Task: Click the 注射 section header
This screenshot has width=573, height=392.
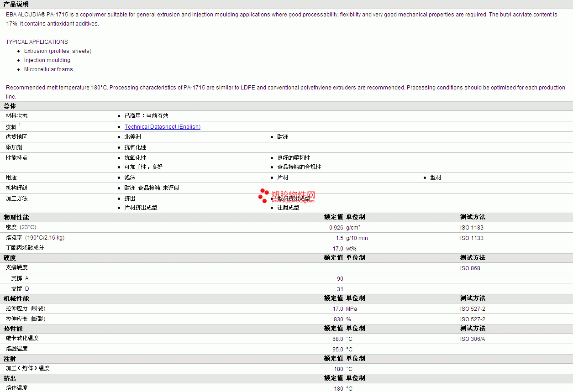Action: click(x=10, y=359)
